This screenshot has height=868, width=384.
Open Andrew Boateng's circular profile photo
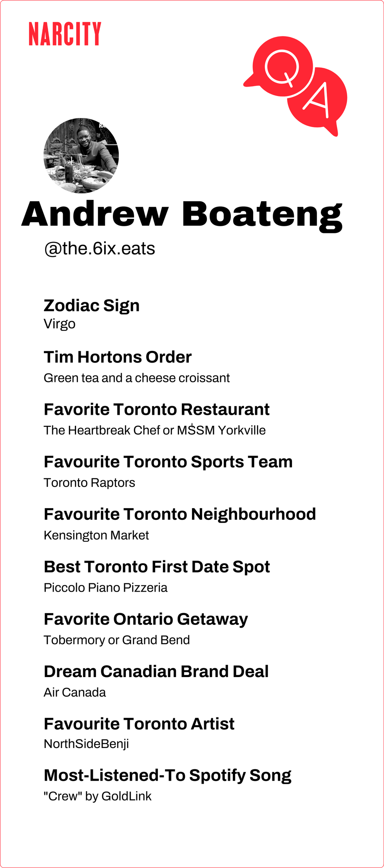[81, 156]
